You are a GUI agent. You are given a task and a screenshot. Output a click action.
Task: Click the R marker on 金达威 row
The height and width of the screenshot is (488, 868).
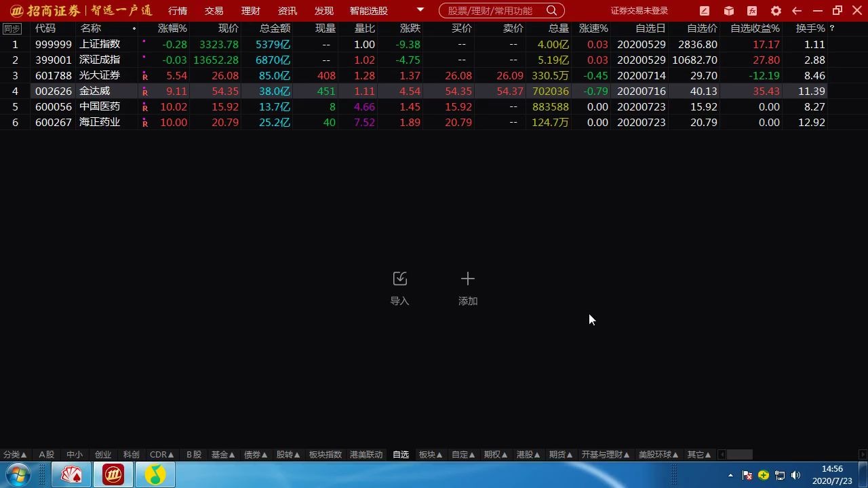pos(145,92)
